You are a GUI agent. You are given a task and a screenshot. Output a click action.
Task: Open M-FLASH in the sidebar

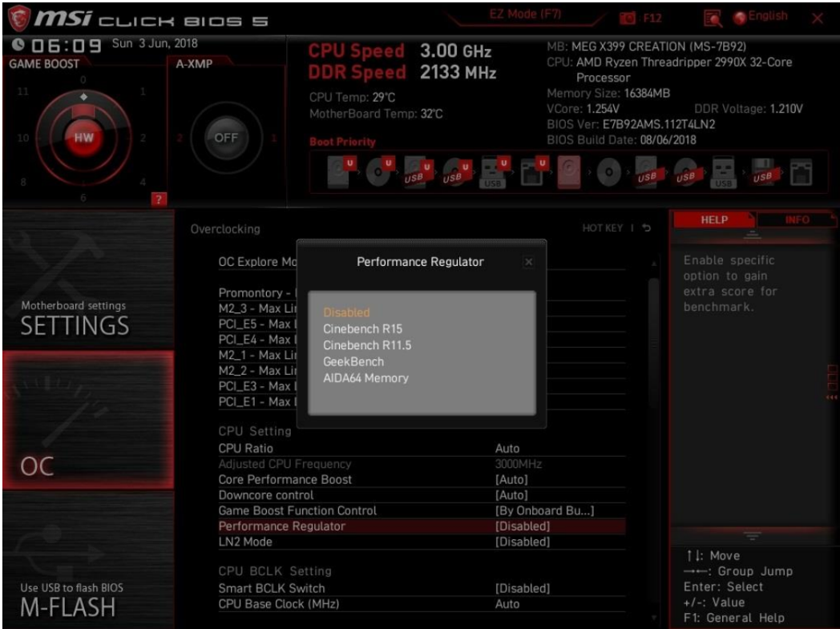(x=88, y=560)
